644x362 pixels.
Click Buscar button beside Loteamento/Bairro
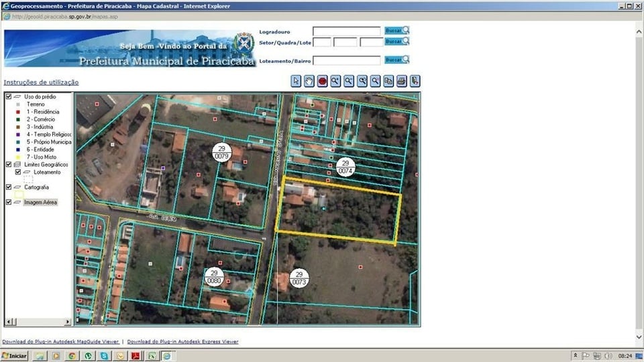396,60
